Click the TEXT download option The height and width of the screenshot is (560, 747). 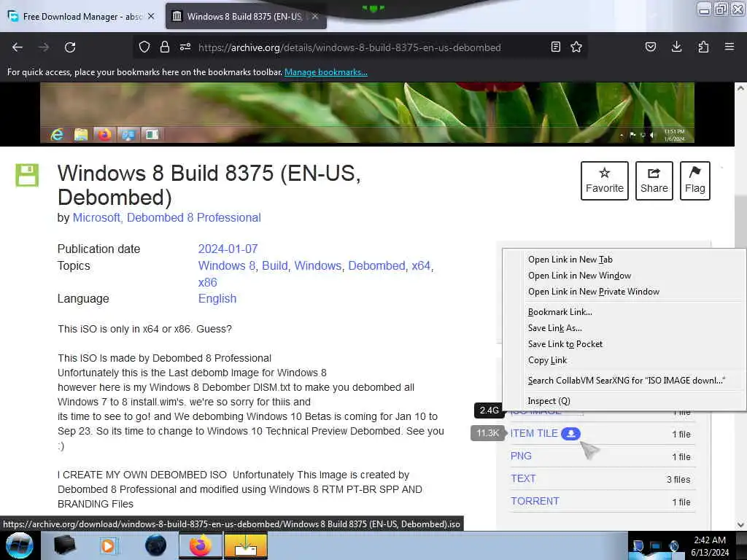point(523,478)
